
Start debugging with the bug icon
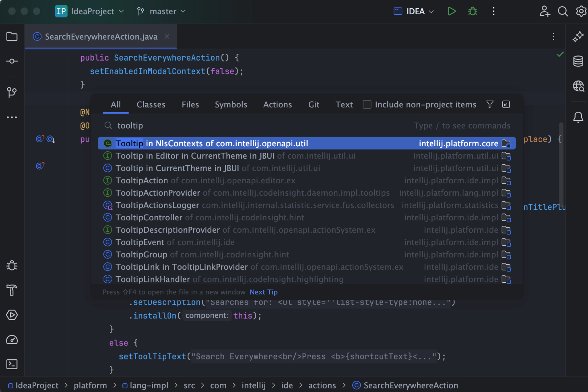click(473, 11)
